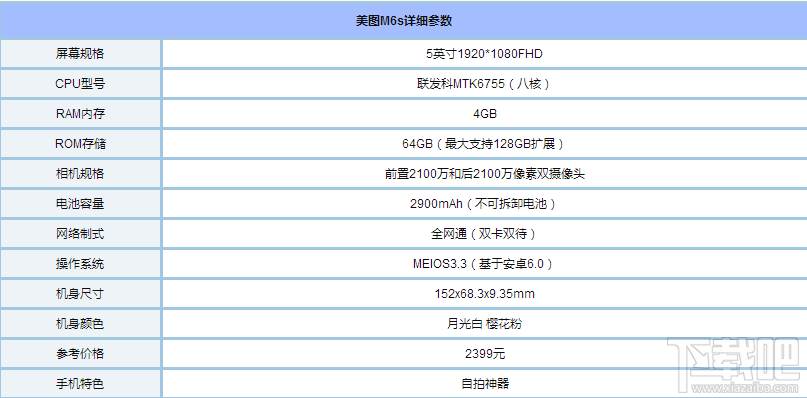Click the value 152x68.3x9.35mm
The image size is (807, 398).
click(x=485, y=293)
